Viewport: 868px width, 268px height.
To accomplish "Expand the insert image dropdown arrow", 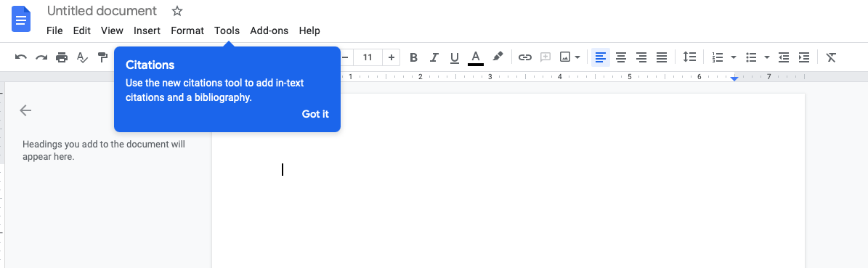I will pos(577,57).
